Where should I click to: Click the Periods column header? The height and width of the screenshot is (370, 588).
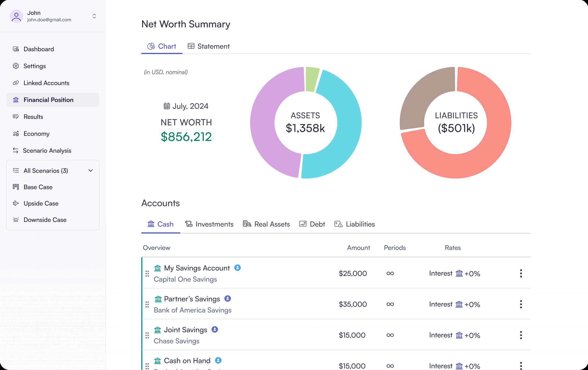click(395, 248)
